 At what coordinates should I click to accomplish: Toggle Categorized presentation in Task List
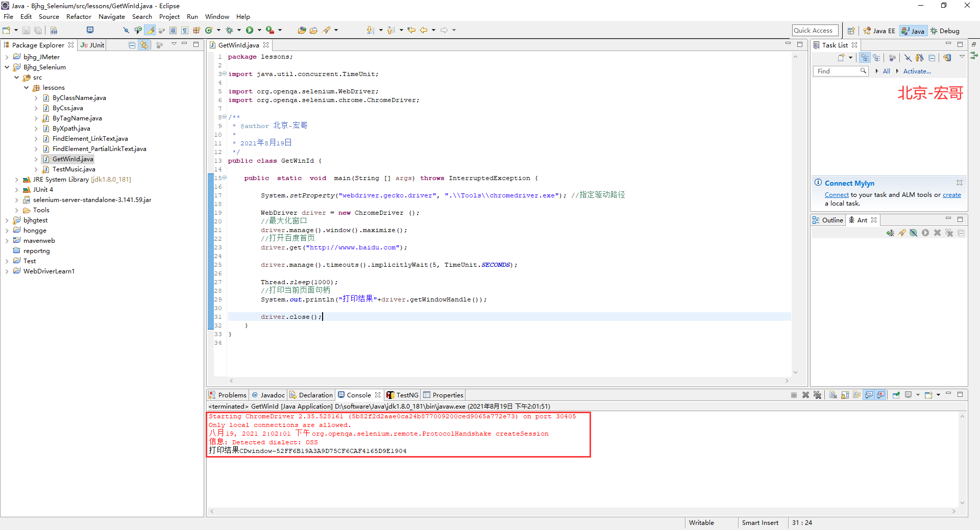(x=865, y=58)
